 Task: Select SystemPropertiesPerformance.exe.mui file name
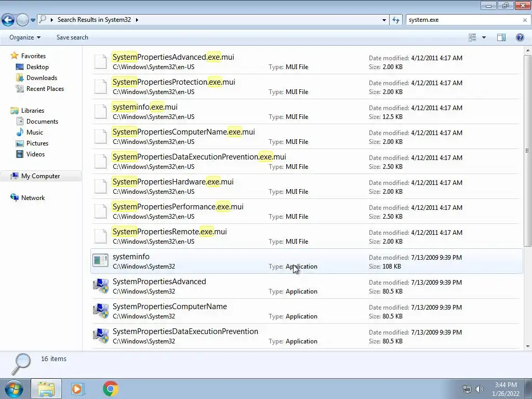(178, 207)
